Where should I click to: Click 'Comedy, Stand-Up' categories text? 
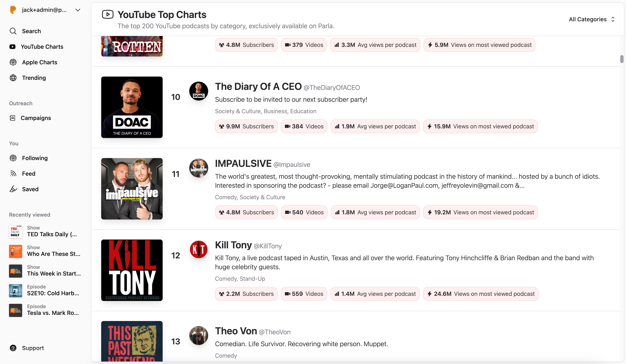tap(240, 279)
